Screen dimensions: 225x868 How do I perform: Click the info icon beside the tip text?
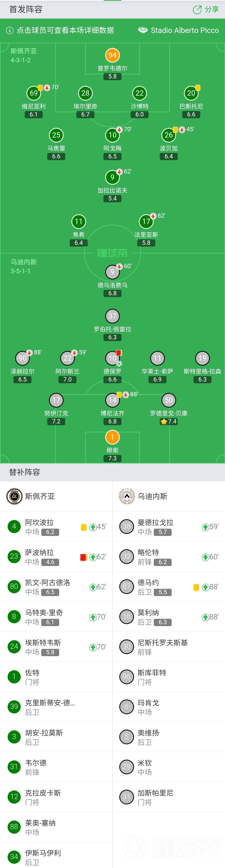(10, 30)
